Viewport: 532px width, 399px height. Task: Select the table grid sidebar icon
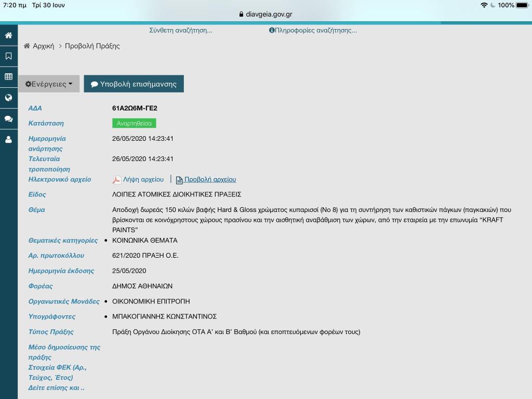(x=8, y=77)
